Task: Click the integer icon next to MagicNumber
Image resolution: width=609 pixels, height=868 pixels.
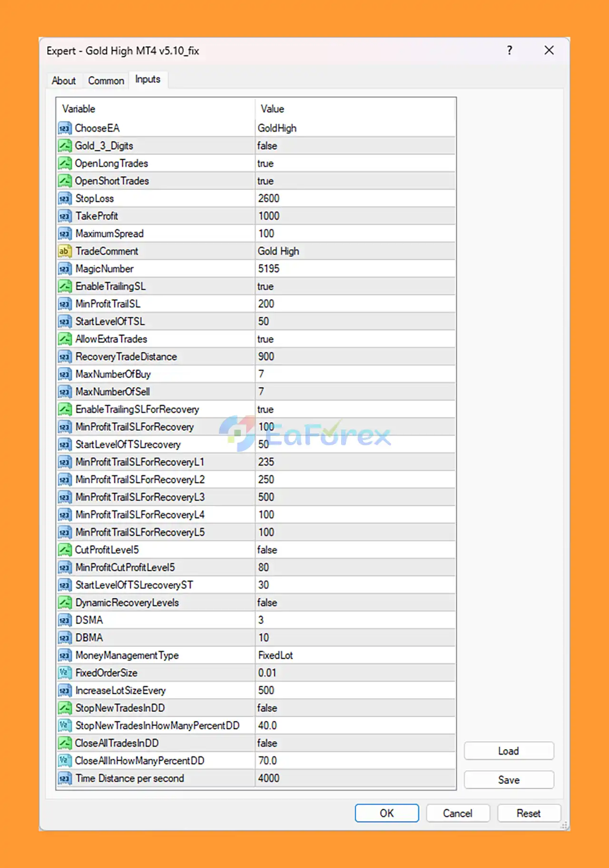Action: click(x=65, y=269)
